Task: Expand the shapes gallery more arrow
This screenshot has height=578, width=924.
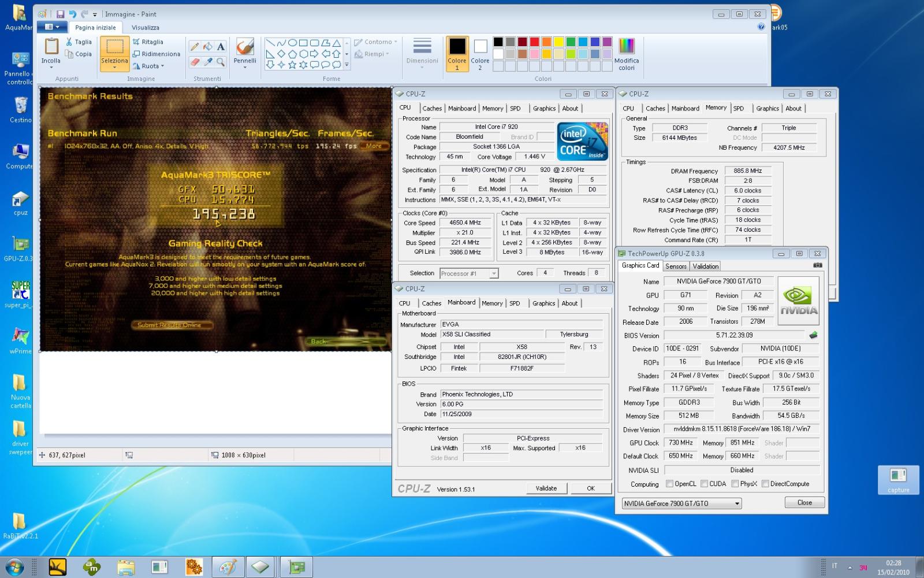Action: 346,65
